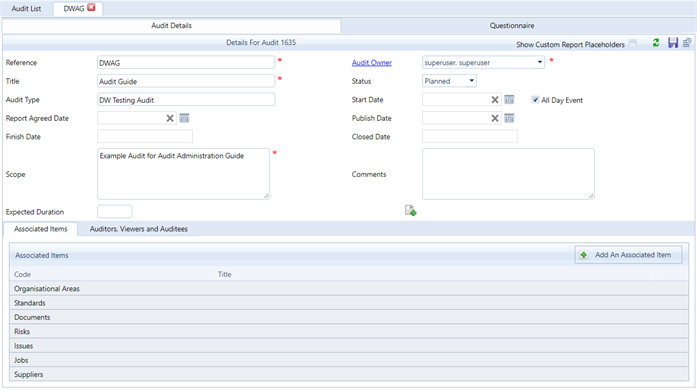Follow the Audit Owner link
Screen dimensions: 697x390
(372, 63)
